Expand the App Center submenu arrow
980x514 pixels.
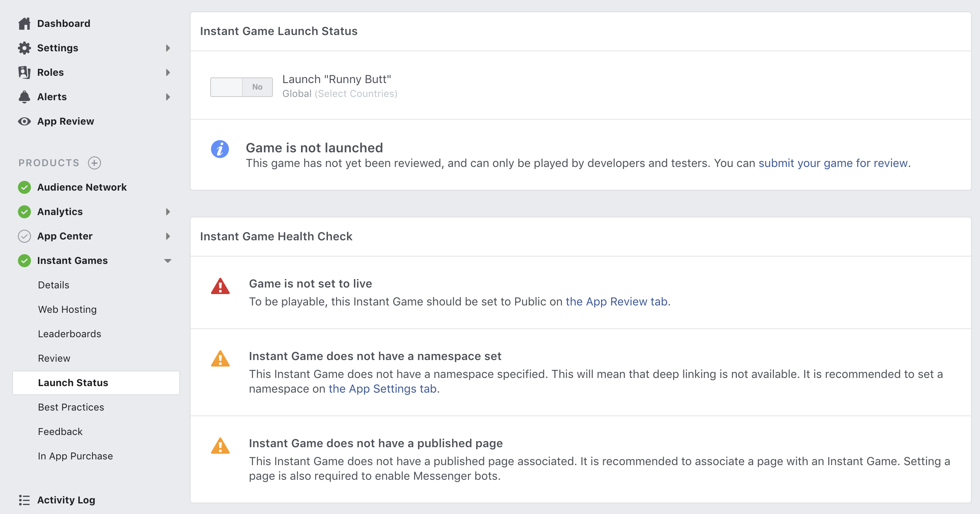(168, 236)
